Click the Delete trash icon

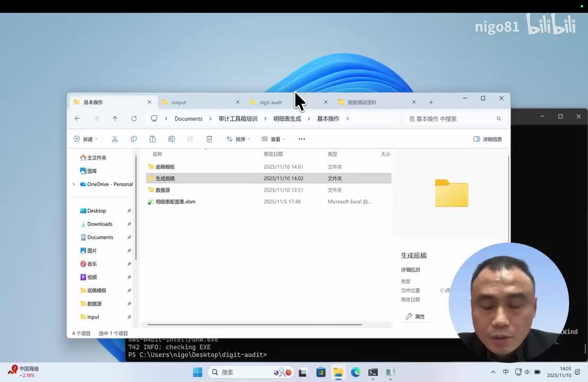[209, 139]
